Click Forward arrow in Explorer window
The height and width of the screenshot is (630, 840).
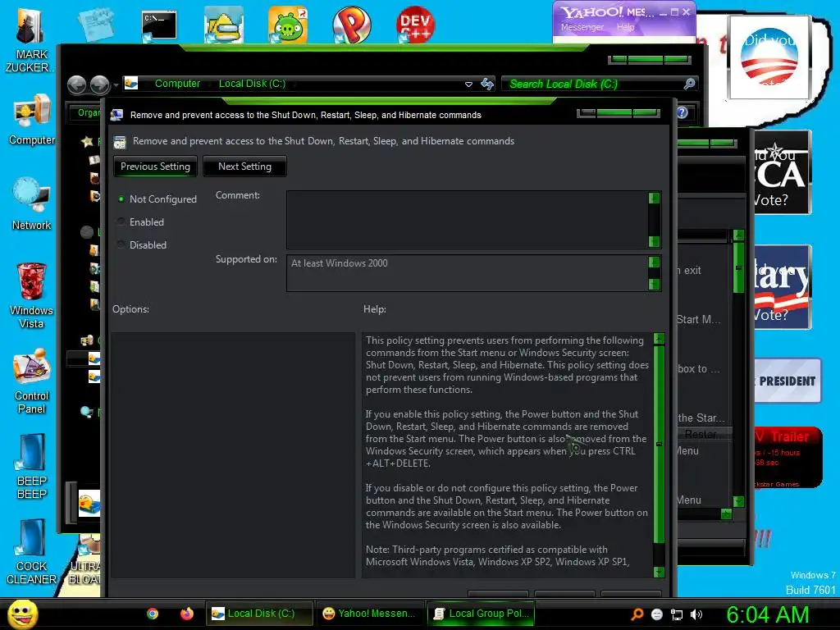(99, 84)
